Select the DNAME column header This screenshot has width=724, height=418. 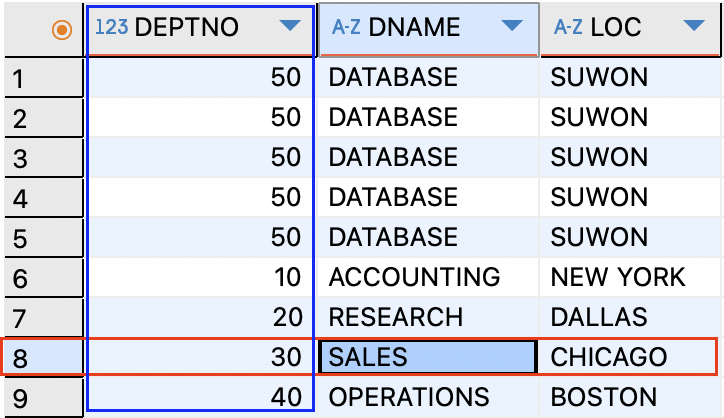(428, 29)
